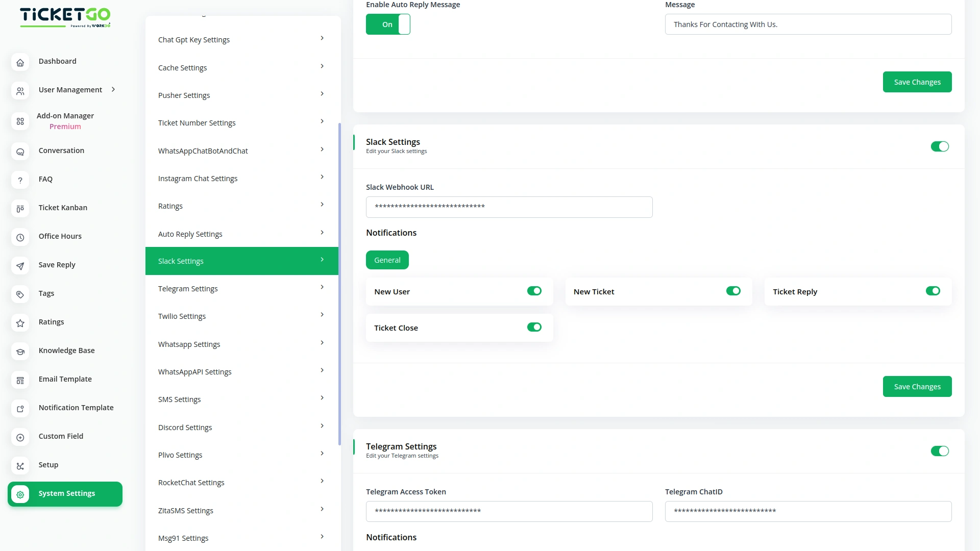This screenshot has height=551, width=980.
Task: Toggle off New Ticket notifications
Action: 733,291
